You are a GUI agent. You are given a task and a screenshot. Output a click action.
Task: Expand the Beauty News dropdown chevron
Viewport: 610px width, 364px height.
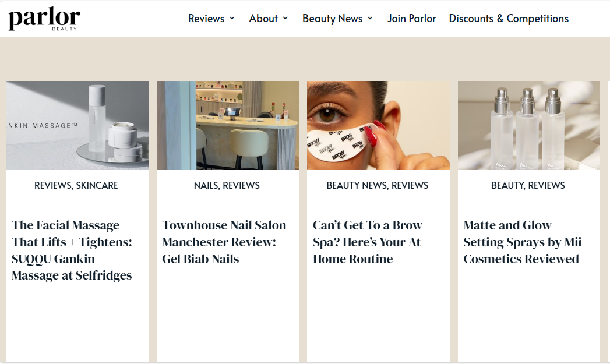(x=370, y=18)
